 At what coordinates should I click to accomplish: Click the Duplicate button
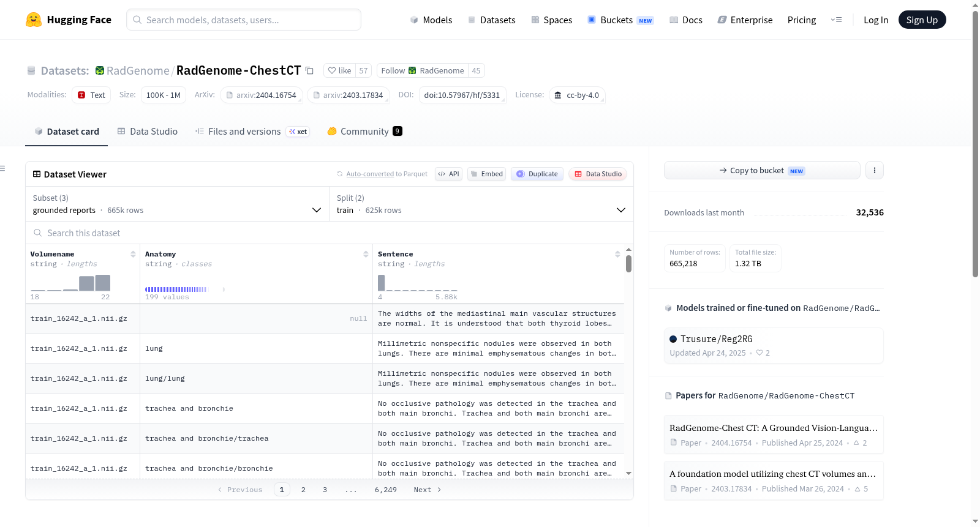[x=537, y=174]
